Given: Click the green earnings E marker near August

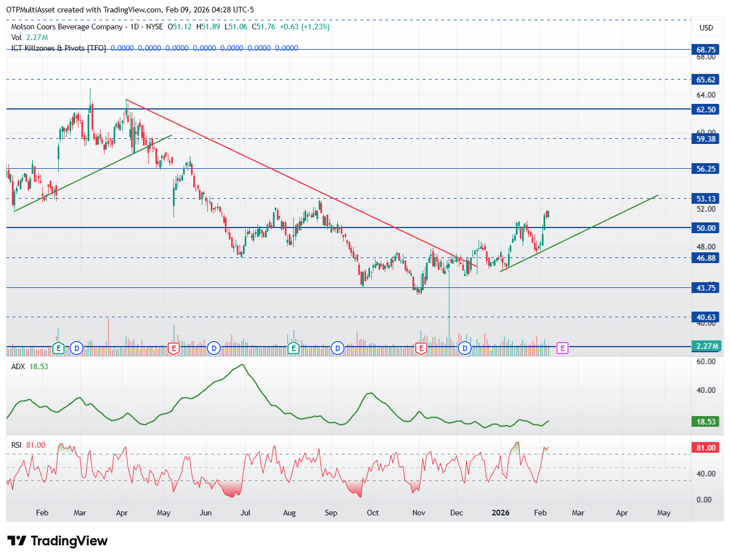Looking at the screenshot, I should [293, 348].
